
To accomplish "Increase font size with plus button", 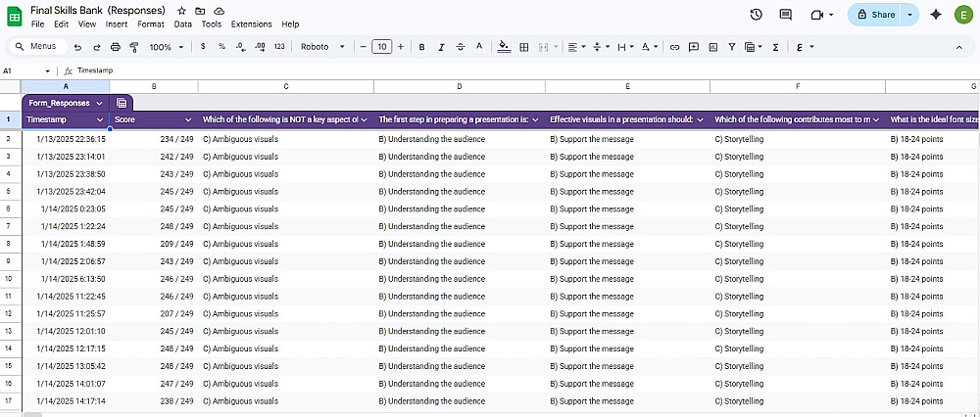I will coord(400,47).
